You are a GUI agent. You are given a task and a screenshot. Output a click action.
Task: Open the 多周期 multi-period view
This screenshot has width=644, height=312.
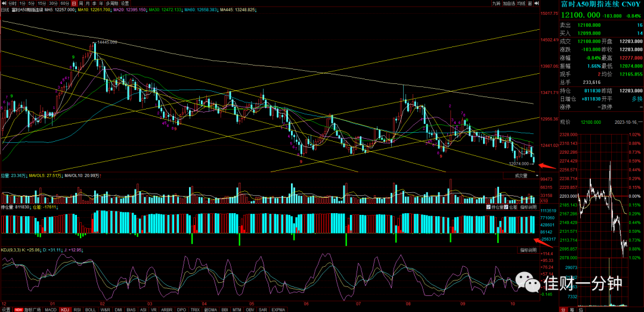pos(112,3)
